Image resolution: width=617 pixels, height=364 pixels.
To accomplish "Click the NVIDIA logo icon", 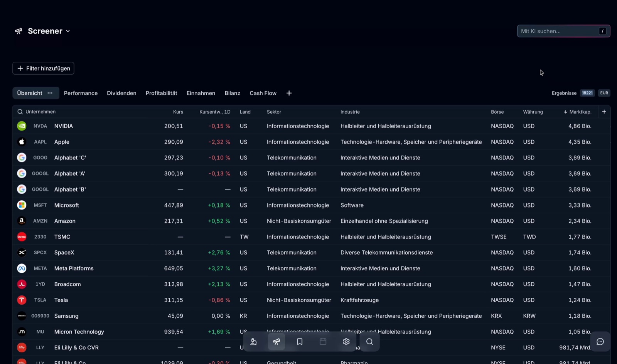I will coord(22,126).
